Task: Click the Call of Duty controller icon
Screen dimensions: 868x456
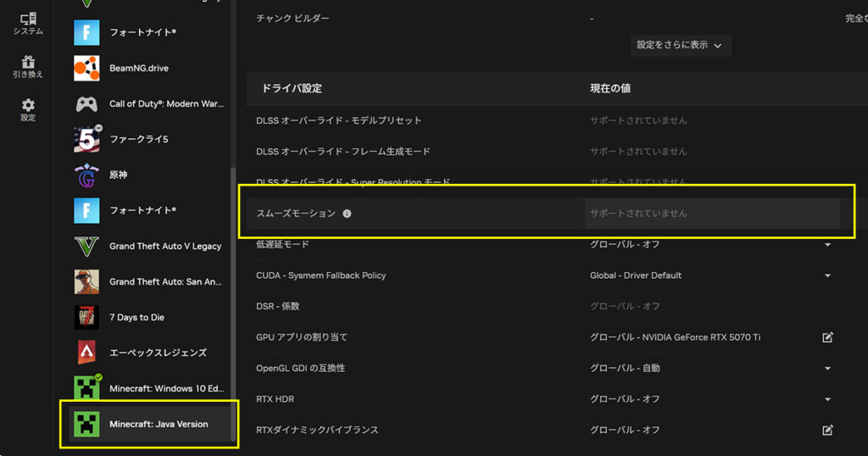Action: point(87,103)
